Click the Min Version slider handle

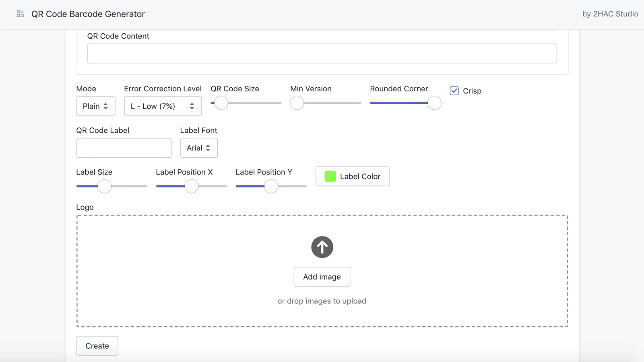click(x=297, y=103)
